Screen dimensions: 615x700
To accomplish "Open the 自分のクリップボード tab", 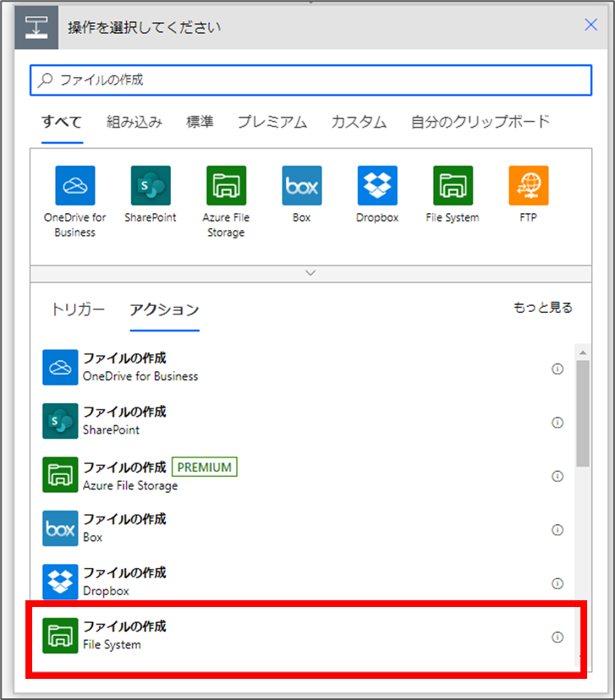I will click(480, 122).
